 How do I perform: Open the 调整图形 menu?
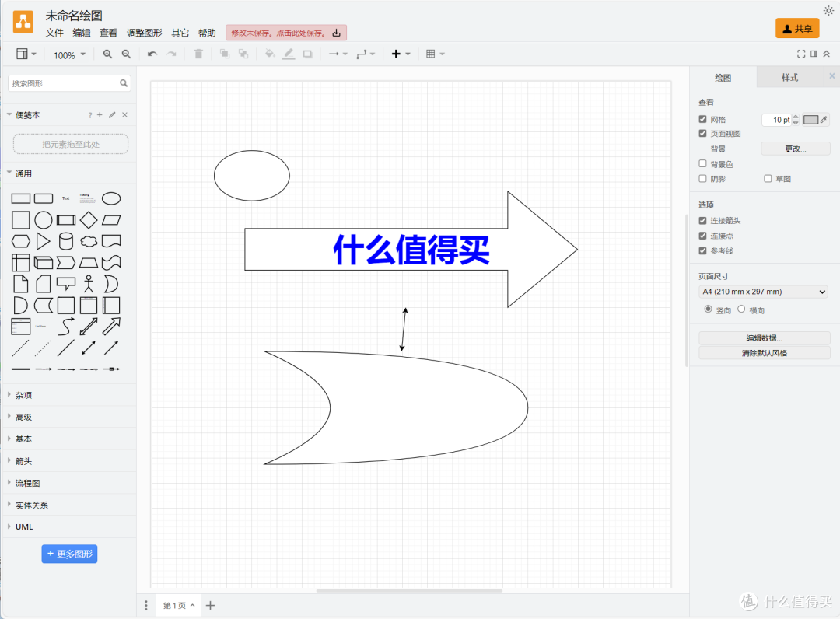coord(144,33)
